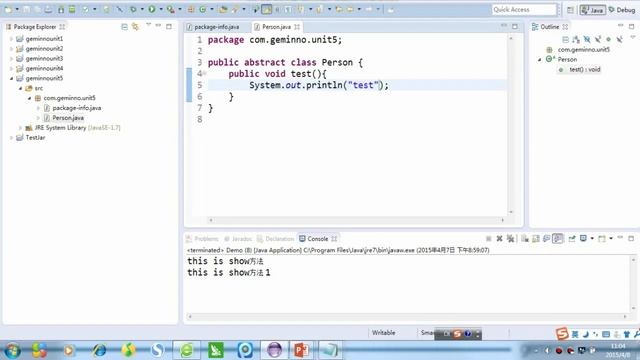Image resolution: width=640 pixels, height=360 pixels.
Task: Collapse geminnounit5 project
Action: click(11, 78)
